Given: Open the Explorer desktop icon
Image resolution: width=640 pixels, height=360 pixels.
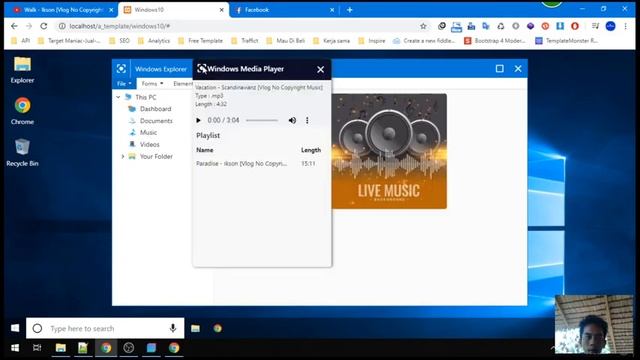Looking at the screenshot, I should 22,70.
